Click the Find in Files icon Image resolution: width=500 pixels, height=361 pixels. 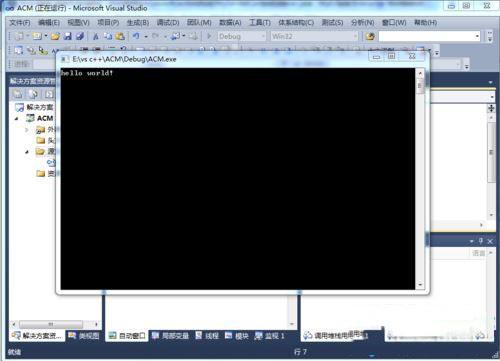pyautogui.click(x=370, y=36)
